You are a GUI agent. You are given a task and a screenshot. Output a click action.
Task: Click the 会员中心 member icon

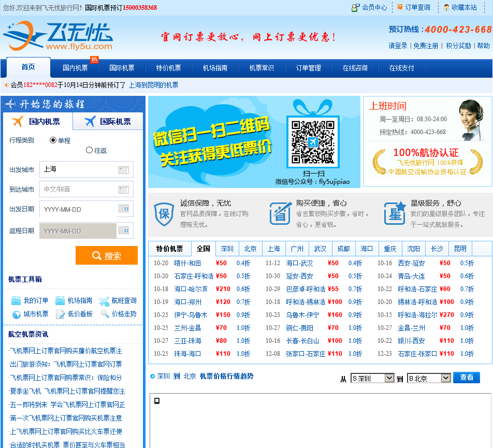click(356, 8)
